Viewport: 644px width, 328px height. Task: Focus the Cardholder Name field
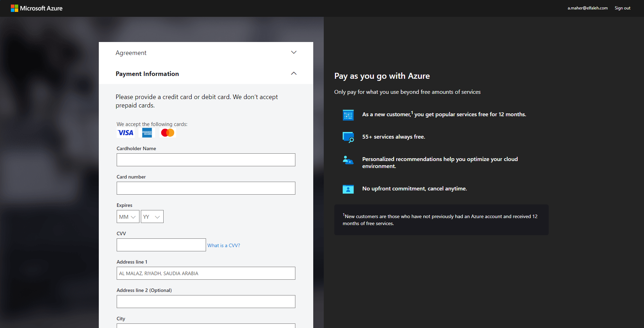pyautogui.click(x=206, y=160)
